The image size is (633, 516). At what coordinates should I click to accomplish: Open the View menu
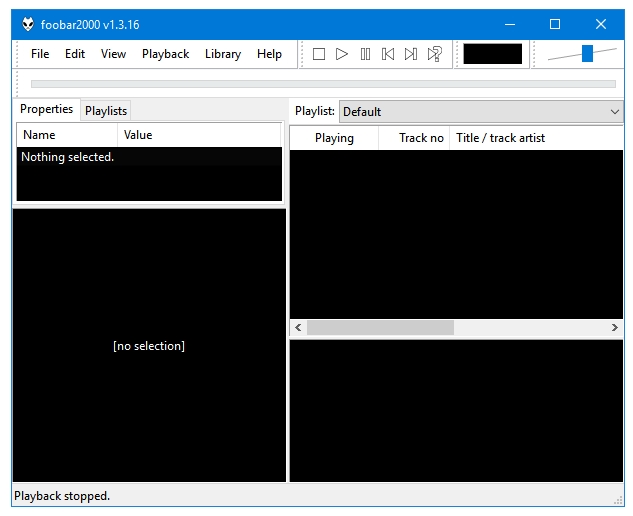(113, 54)
